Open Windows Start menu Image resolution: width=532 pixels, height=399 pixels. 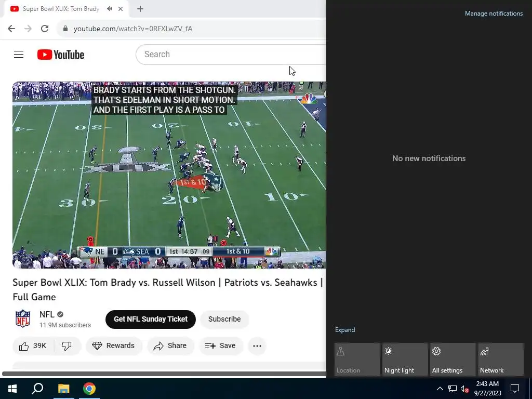tap(12, 389)
